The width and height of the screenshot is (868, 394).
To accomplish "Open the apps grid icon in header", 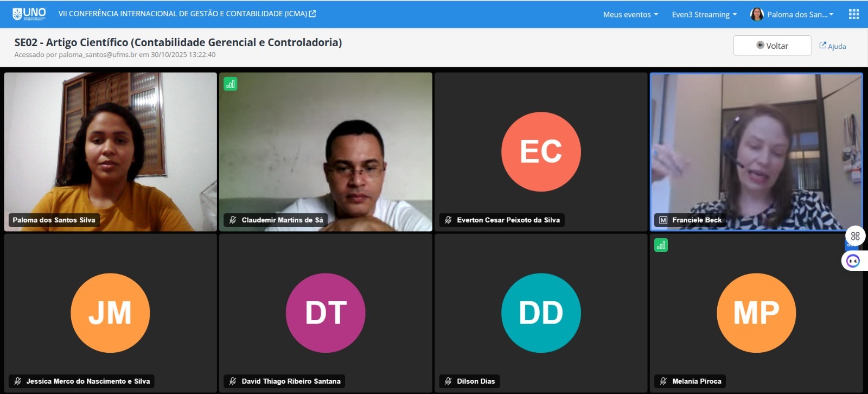I will click(x=853, y=14).
